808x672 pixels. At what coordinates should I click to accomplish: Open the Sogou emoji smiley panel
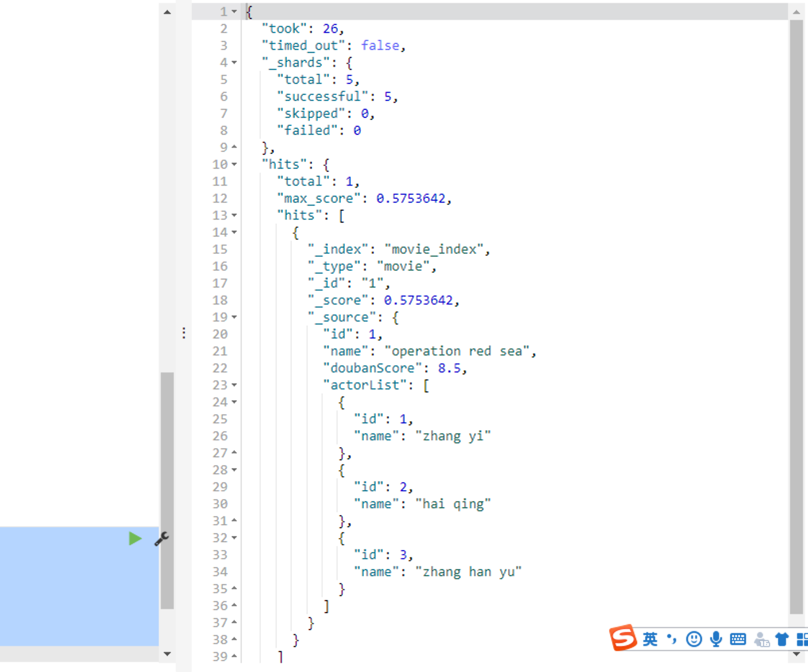[x=694, y=639]
